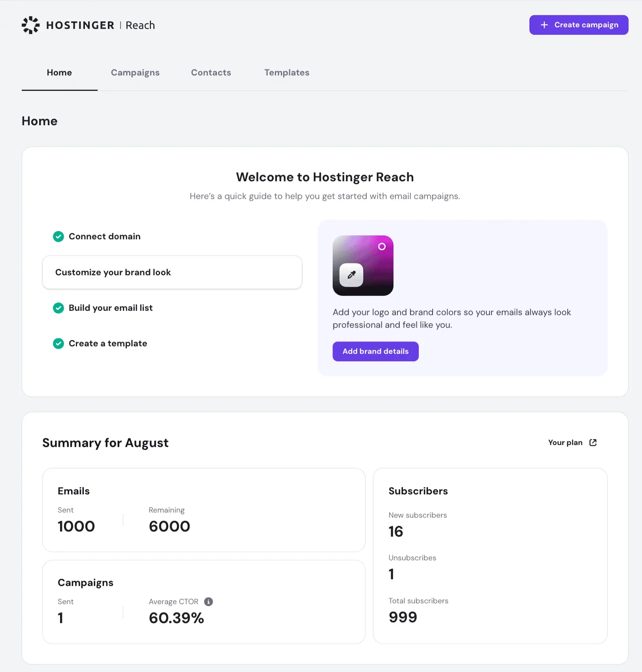Click the Remaining label in Emails card
The width and height of the screenshot is (642, 672).
pyautogui.click(x=166, y=510)
